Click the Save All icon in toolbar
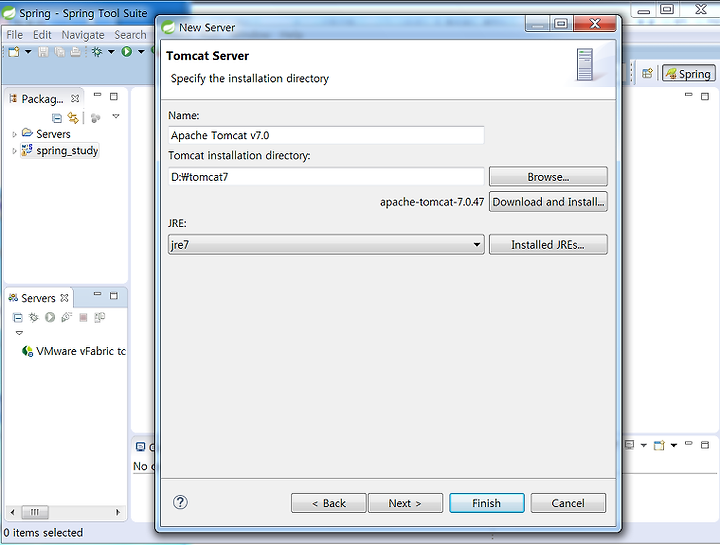Viewport: 720px width, 545px height. [59, 52]
